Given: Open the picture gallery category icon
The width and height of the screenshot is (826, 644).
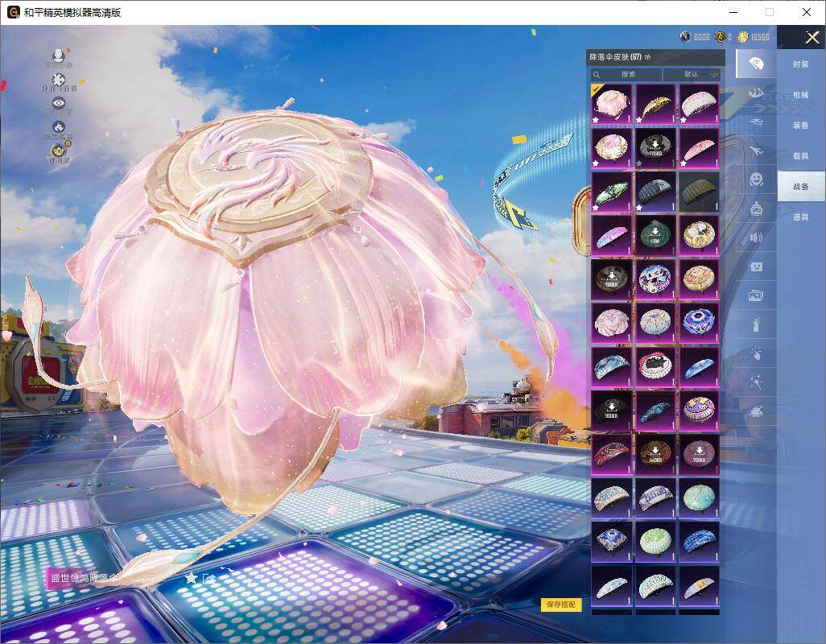Looking at the screenshot, I should [756, 296].
